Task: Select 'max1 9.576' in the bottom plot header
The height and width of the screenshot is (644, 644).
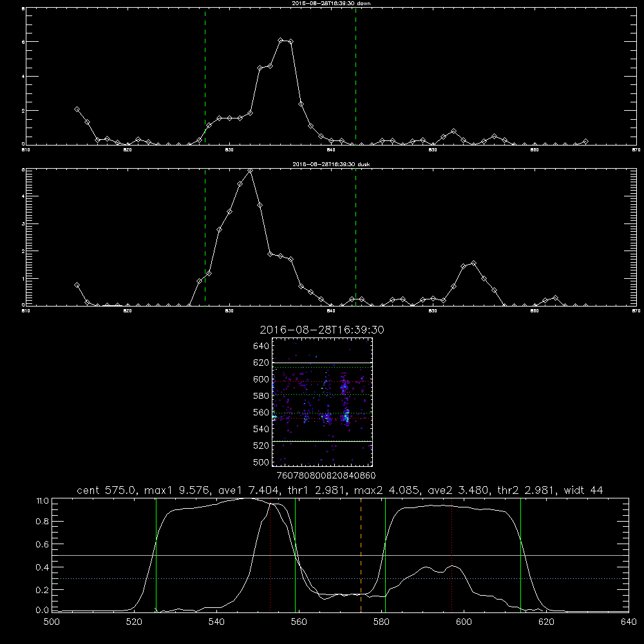Action: pos(176,490)
